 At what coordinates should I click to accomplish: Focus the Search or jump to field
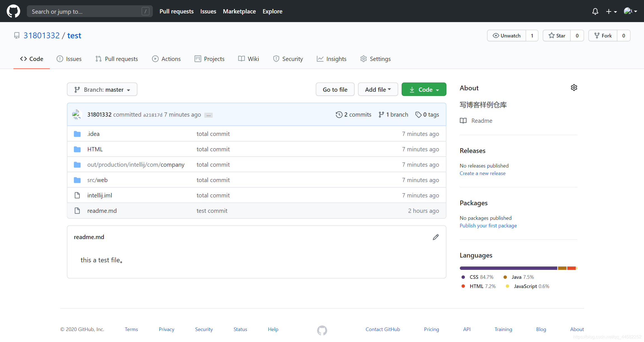(x=90, y=11)
